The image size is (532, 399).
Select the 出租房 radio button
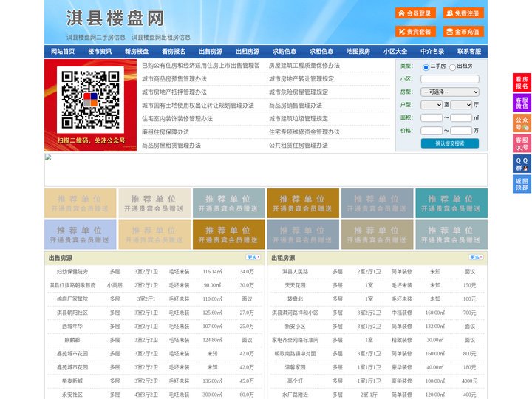(x=452, y=67)
